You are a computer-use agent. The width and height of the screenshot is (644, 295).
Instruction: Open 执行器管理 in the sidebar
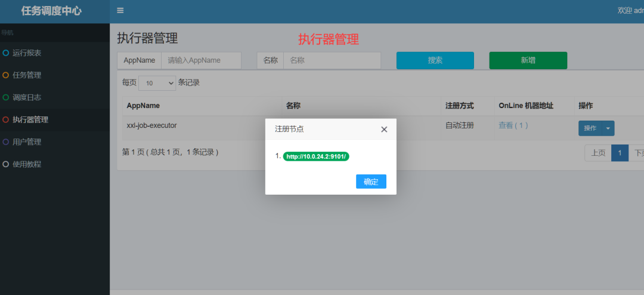tap(55, 119)
